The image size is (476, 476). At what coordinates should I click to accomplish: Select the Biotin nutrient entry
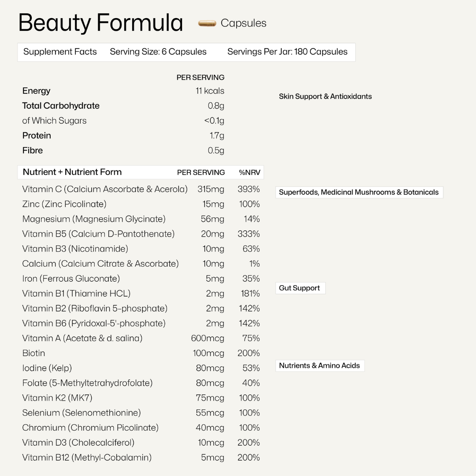click(33, 353)
